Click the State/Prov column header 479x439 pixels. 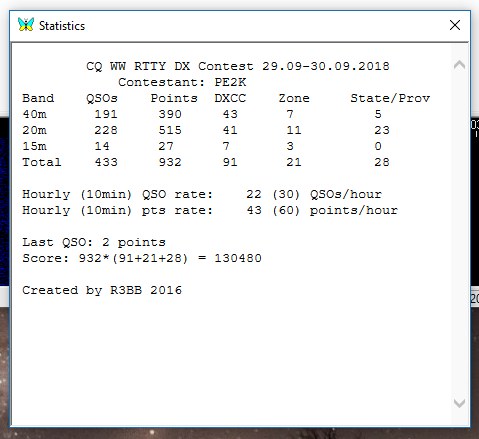pos(390,98)
